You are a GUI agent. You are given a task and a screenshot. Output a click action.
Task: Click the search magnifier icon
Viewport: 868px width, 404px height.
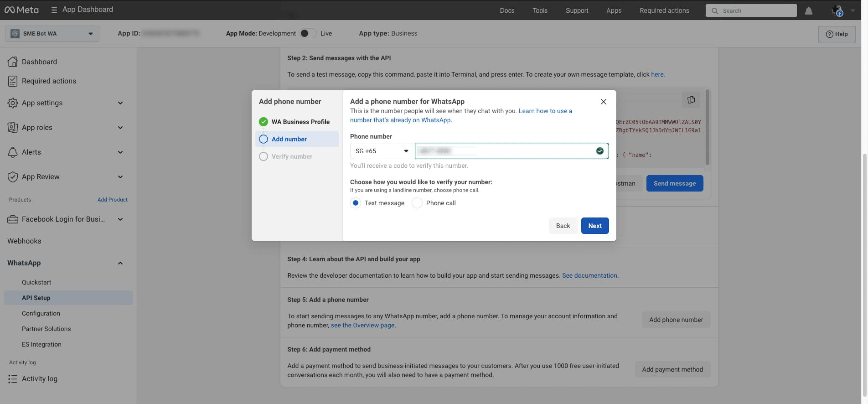[x=714, y=10]
